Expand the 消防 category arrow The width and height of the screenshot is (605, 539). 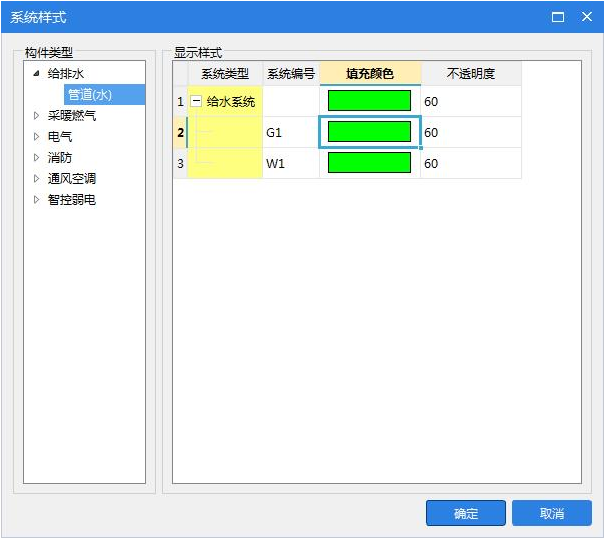pos(37,158)
